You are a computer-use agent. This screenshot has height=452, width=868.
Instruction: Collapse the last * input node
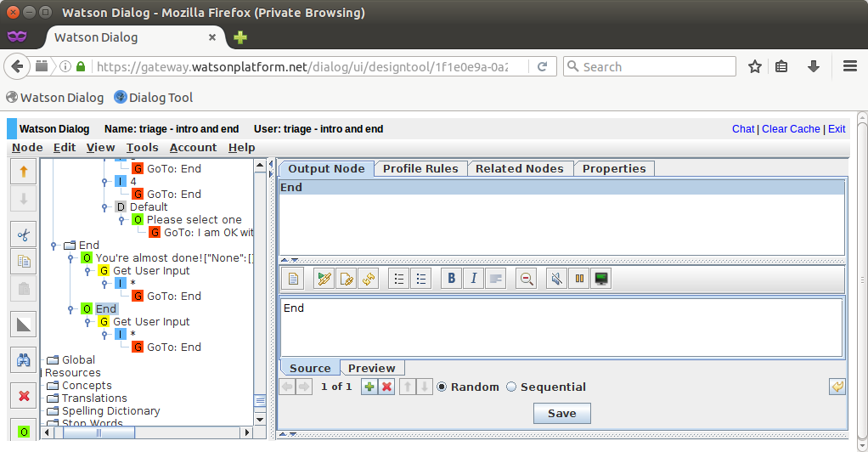(x=104, y=335)
